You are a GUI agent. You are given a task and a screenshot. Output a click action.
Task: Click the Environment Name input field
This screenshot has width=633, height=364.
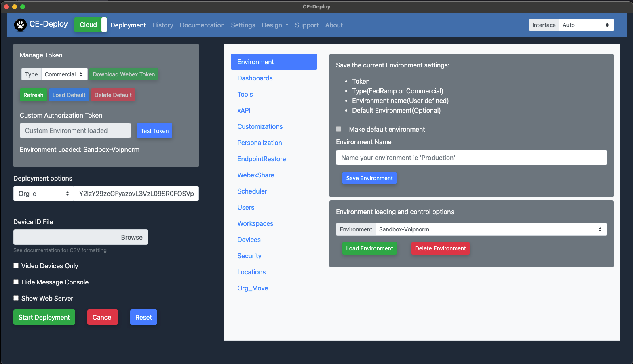coord(471,158)
